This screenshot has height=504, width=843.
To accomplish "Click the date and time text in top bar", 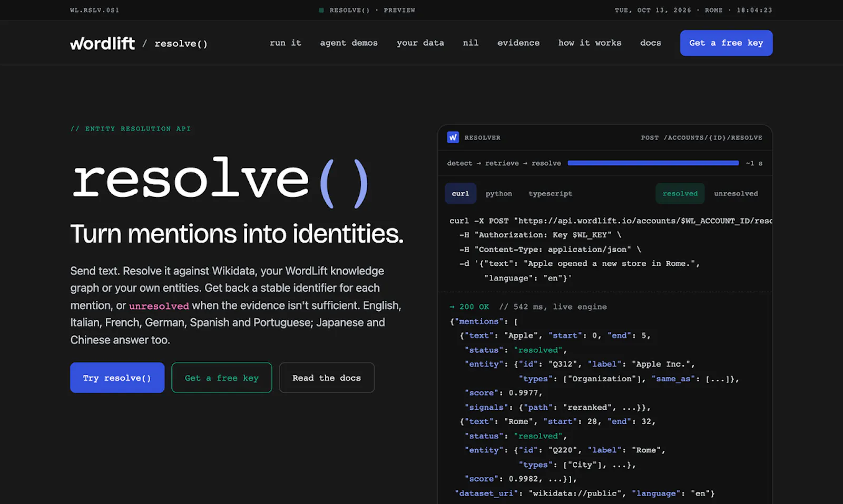I will (x=693, y=10).
